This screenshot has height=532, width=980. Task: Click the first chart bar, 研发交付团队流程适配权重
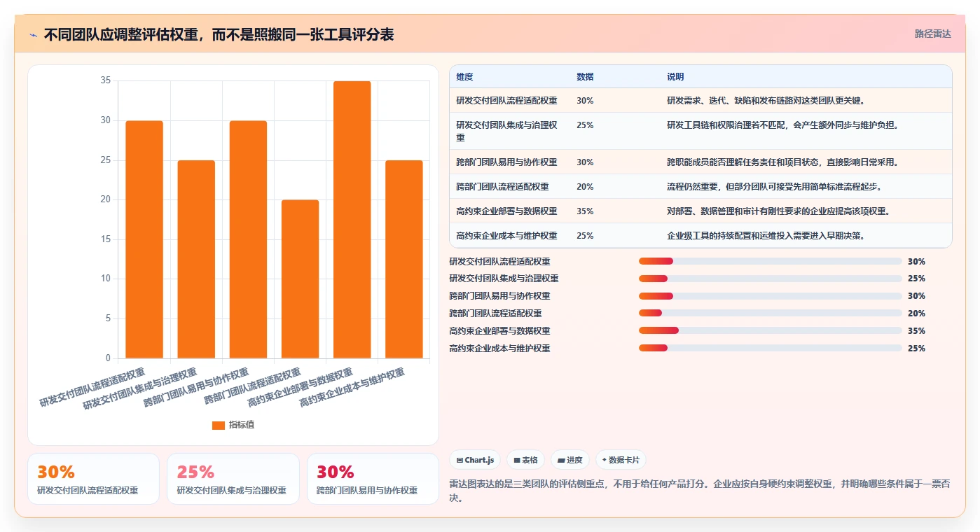(x=144, y=239)
